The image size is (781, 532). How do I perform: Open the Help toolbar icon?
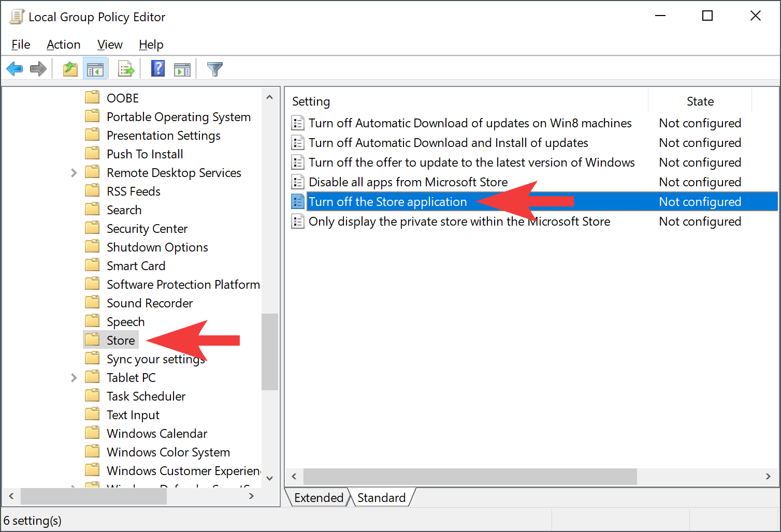click(x=157, y=69)
